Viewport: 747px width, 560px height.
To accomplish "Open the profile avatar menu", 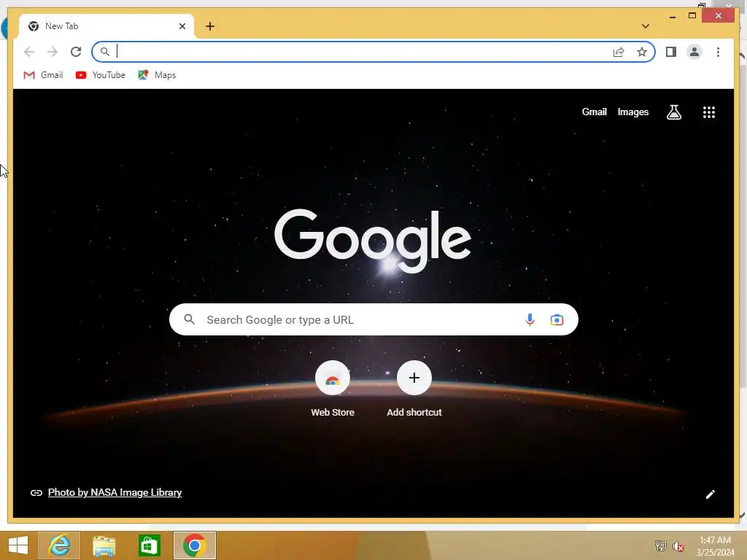I will pyautogui.click(x=694, y=52).
